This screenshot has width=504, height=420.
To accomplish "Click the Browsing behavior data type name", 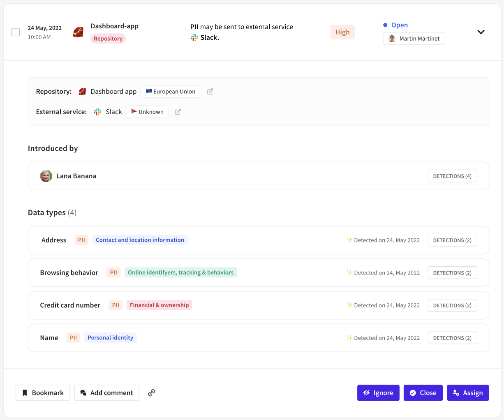I will (x=69, y=272).
